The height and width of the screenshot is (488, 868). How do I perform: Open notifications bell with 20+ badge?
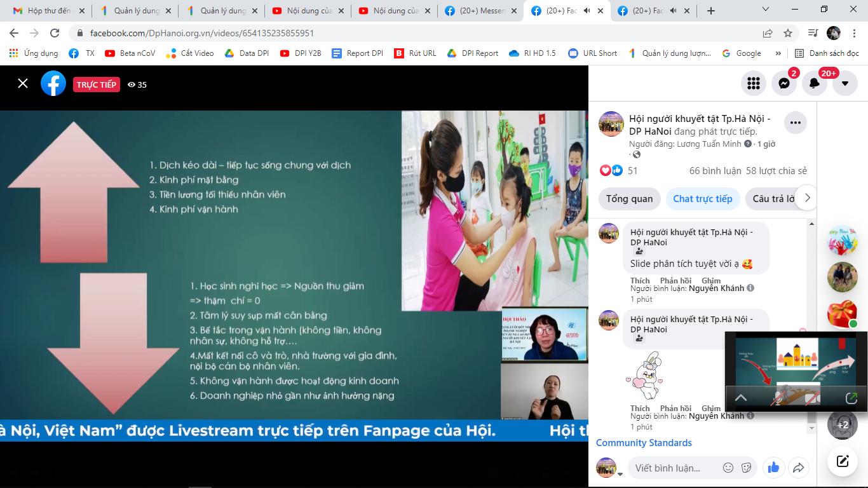[x=815, y=83]
